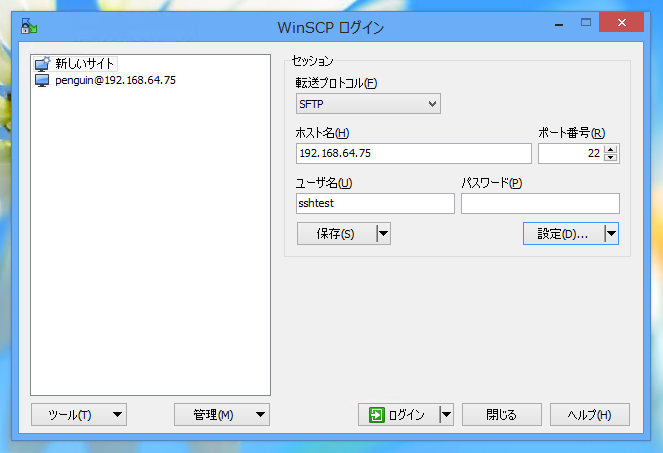The image size is (663, 453).
Task: Click the 保存(S) button
Action: coord(337,233)
